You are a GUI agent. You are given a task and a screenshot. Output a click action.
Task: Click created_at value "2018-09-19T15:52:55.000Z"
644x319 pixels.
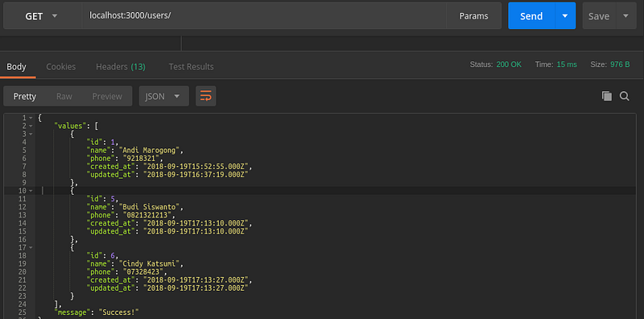pos(196,167)
